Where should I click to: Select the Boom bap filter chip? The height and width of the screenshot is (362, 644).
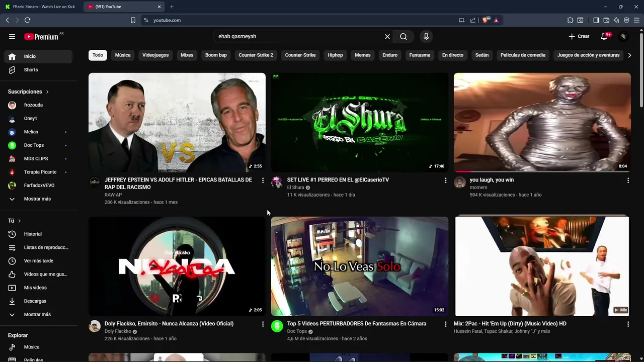click(216, 55)
